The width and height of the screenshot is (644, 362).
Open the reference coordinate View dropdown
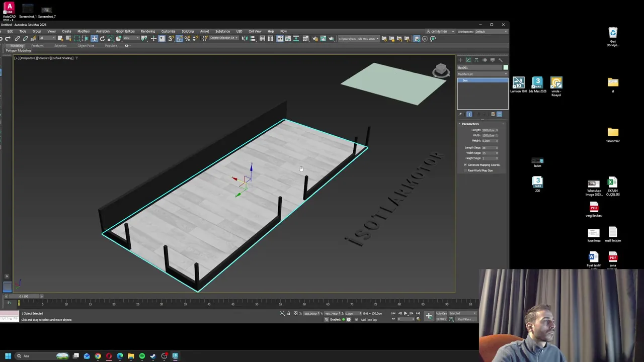click(x=131, y=39)
